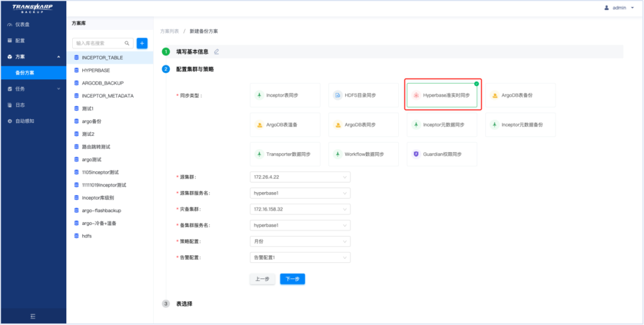The image size is (644, 325).
Task: Click the admin user avatar icon
Action: click(606, 8)
